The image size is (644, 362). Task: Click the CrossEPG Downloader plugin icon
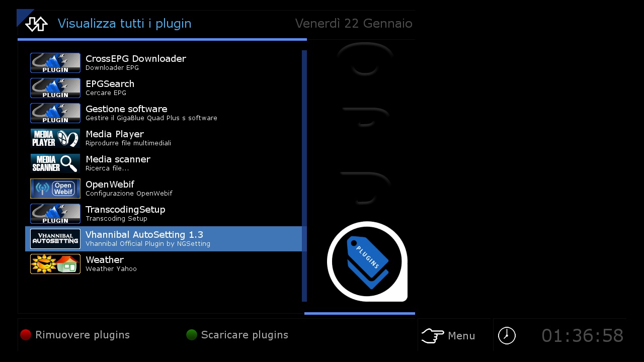click(55, 63)
